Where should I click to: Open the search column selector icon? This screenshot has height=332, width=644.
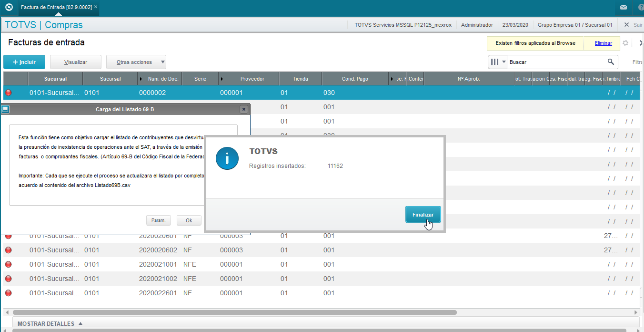(498, 62)
